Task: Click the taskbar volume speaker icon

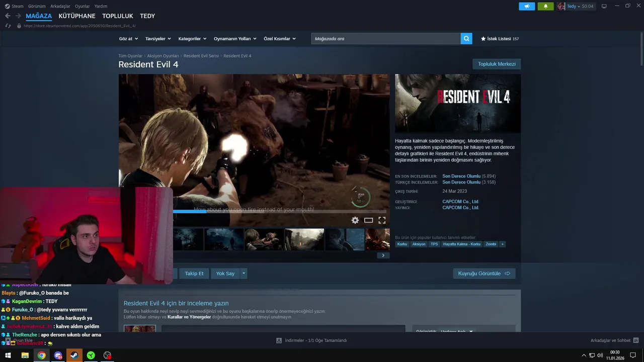Action: 600,355
